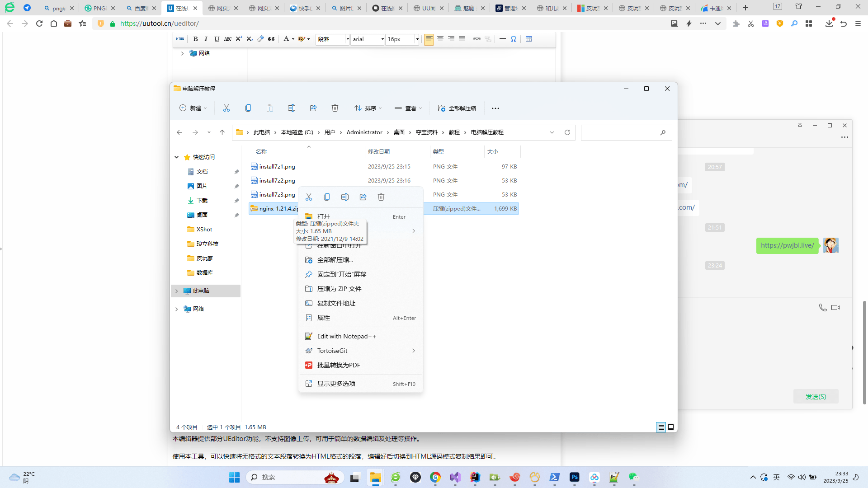The width and height of the screenshot is (868, 488).
Task: Toggle bold formatting in the editor
Action: 195,39
